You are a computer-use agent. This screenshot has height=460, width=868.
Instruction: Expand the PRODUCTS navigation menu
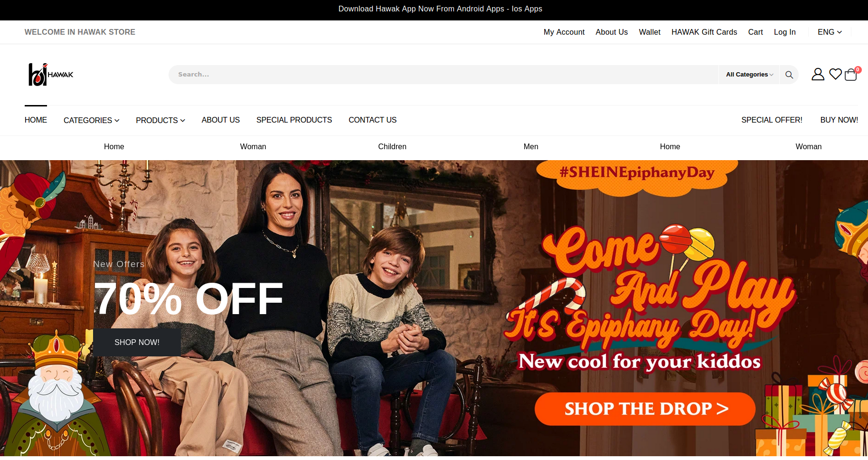coord(160,120)
